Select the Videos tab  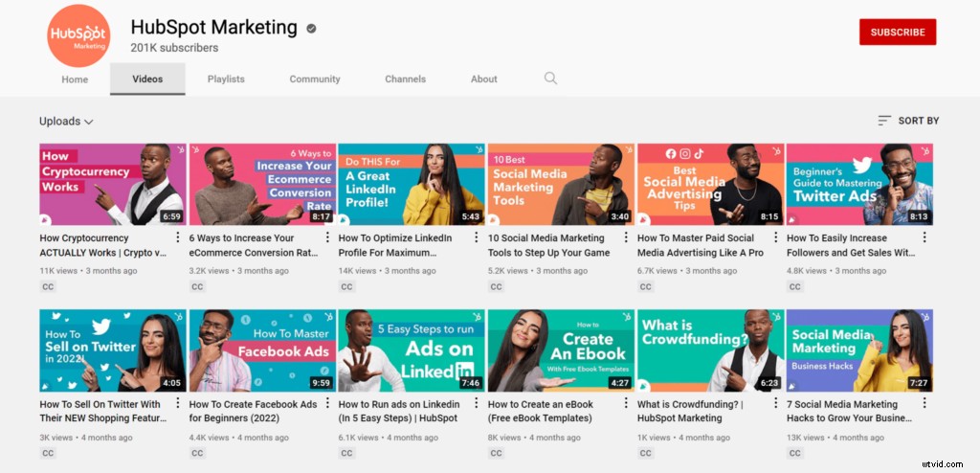147,79
